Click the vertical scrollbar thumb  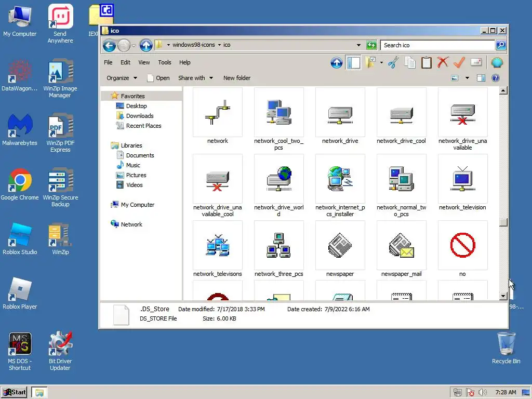coord(503,222)
